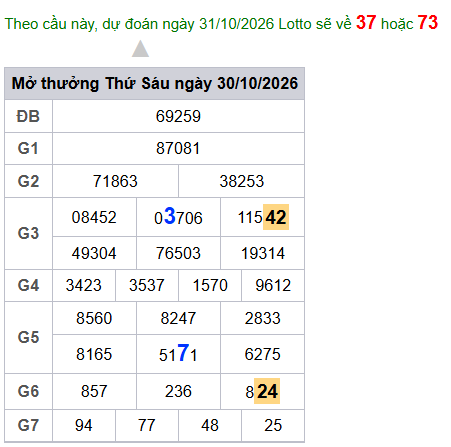Select G5 number 8247
451x447 pixels.
point(178,318)
